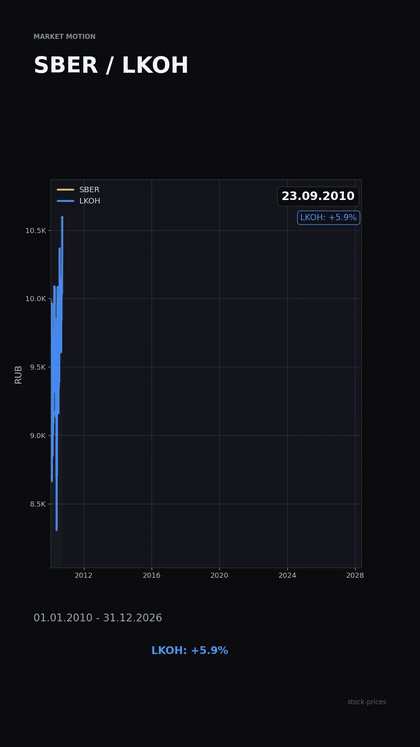This screenshot has width=420, height=747.
Task: Click the 2028 x-axis label
Action: (355, 575)
